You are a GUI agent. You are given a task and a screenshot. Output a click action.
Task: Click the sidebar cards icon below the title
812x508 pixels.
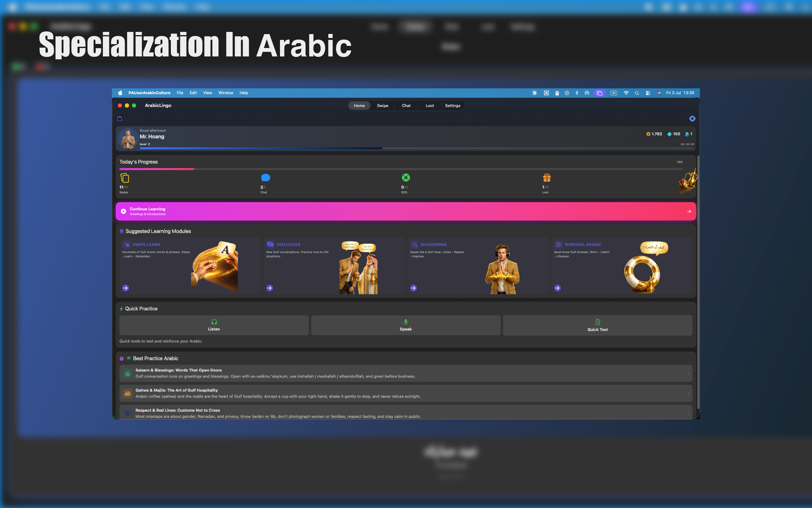coord(120,119)
